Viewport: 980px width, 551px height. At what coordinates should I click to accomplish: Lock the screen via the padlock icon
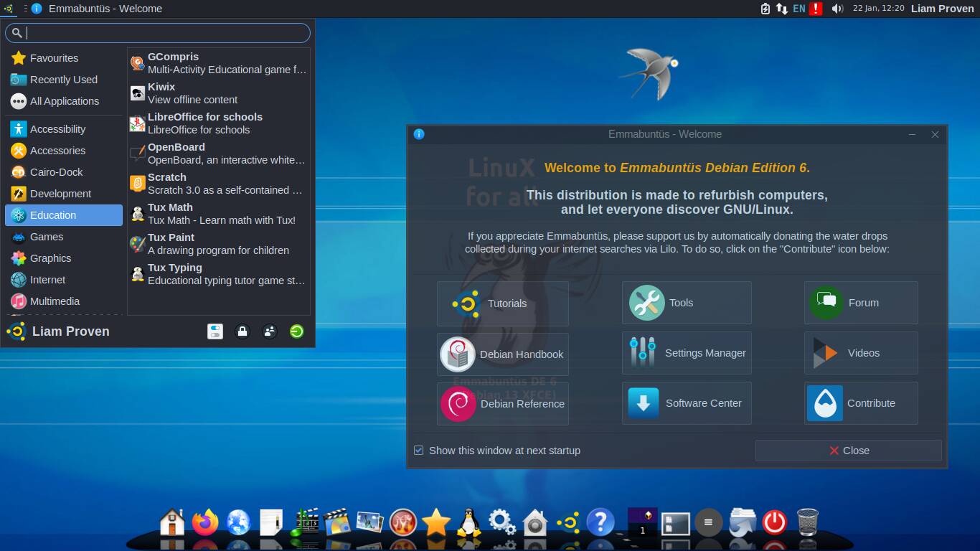242,331
